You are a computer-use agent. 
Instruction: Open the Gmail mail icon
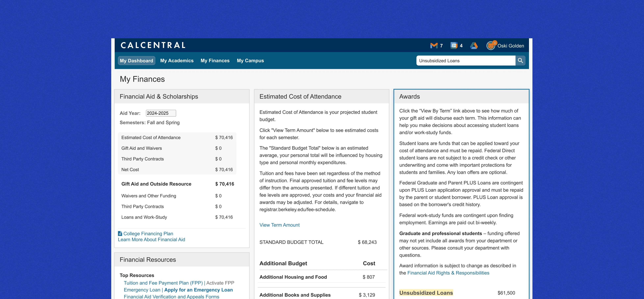(434, 46)
